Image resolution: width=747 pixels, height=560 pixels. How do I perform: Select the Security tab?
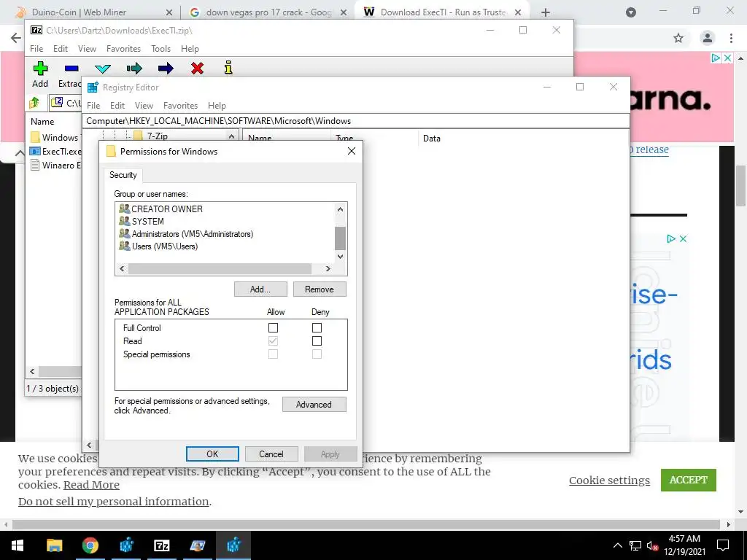pos(123,175)
